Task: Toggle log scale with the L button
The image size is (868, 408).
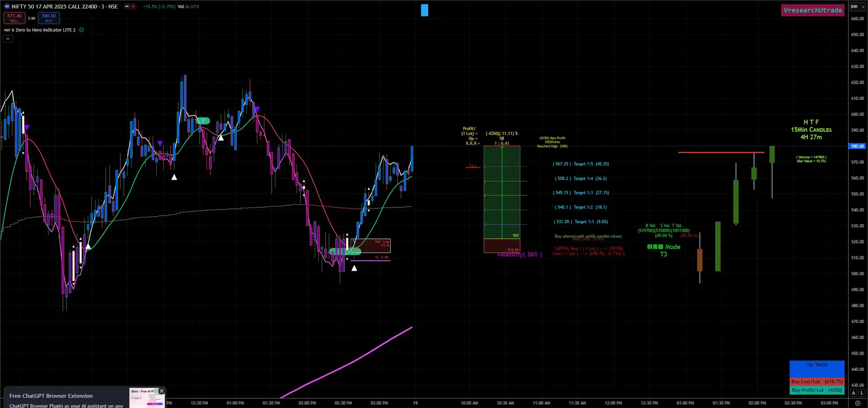Action: (x=862, y=393)
